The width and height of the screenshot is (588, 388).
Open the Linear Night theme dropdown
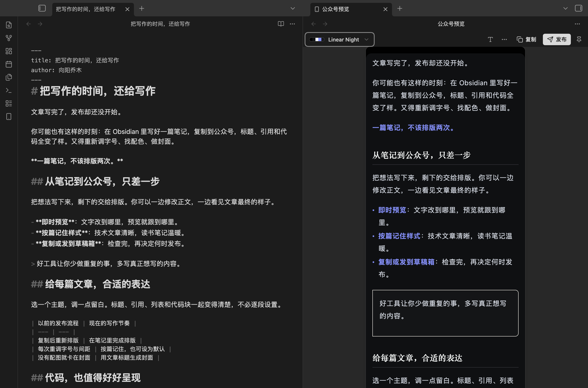340,40
